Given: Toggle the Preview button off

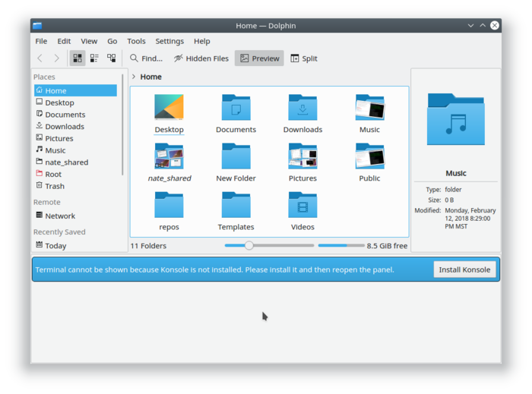Looking at the screenshot, I should pos(259,58).
